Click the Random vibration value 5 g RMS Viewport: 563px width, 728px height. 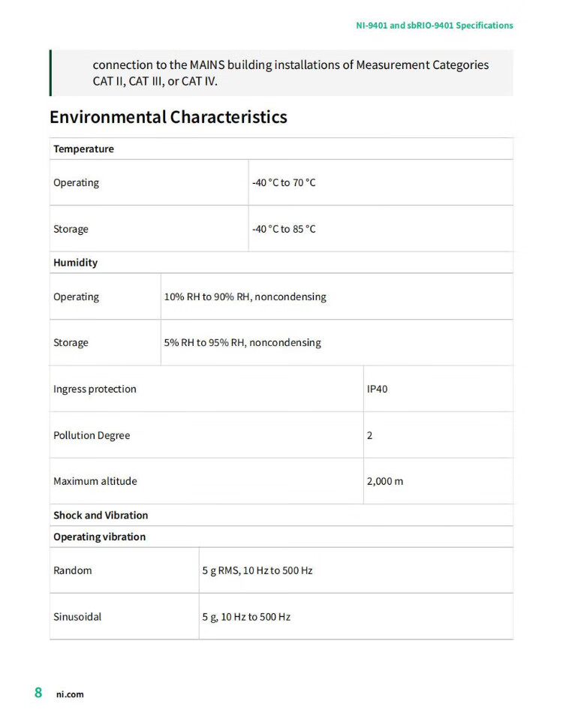tap(257, 571)
